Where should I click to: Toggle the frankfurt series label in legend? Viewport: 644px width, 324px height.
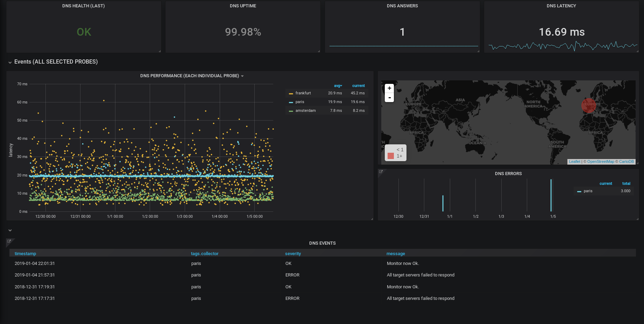tap(303, 93)
